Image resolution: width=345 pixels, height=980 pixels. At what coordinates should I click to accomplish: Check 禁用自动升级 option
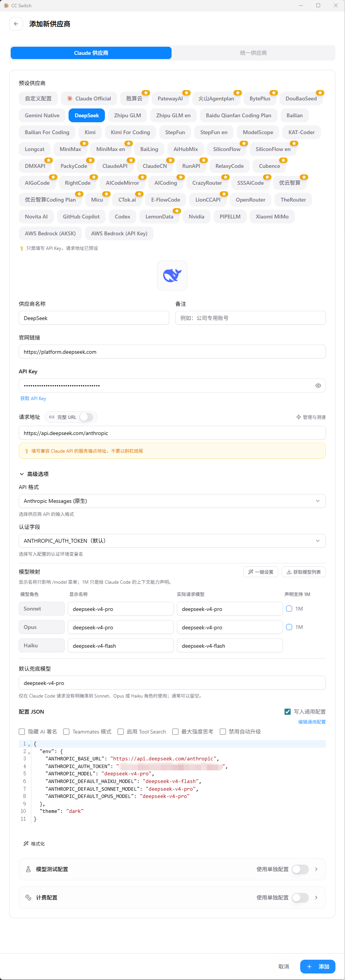click(x=223, y=732)
